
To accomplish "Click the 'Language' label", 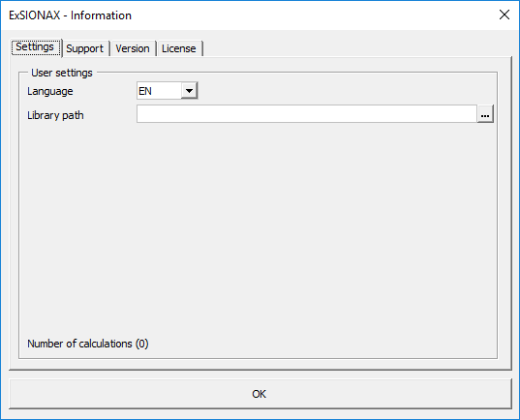I will click(50, 91).
